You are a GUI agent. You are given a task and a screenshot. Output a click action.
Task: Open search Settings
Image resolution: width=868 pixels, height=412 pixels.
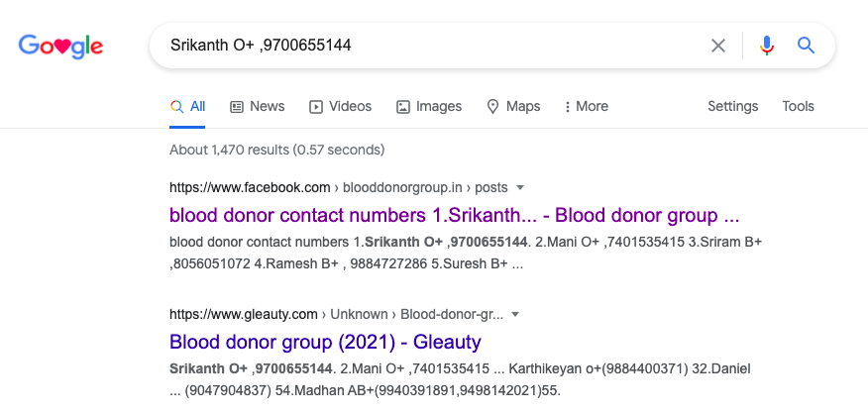732,107
